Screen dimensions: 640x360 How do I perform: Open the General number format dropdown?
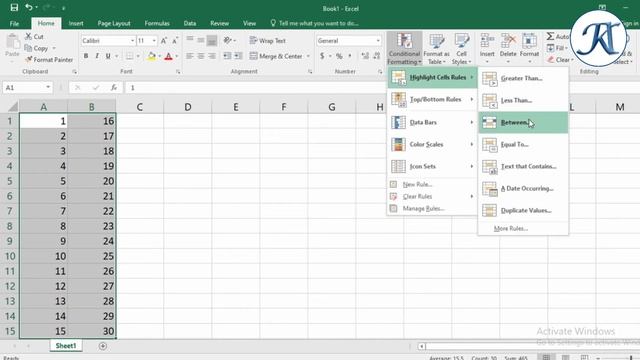[378, 40]
